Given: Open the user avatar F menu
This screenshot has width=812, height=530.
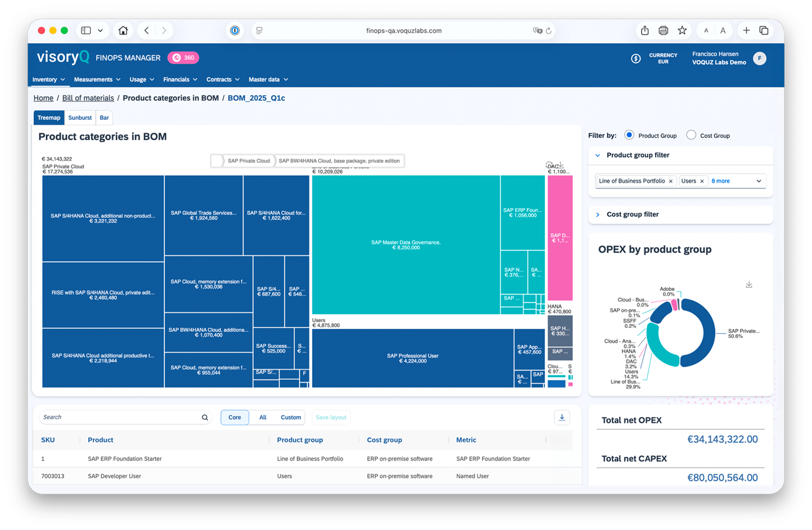Looking at the screenshot, I should pyautogui.click(x=760, y=58).
